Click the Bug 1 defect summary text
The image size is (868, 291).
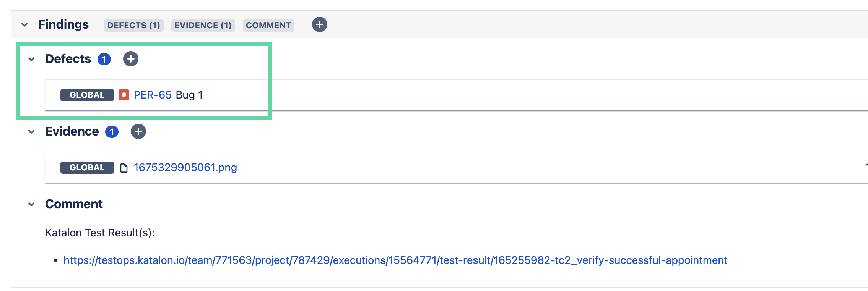point(189,95)
